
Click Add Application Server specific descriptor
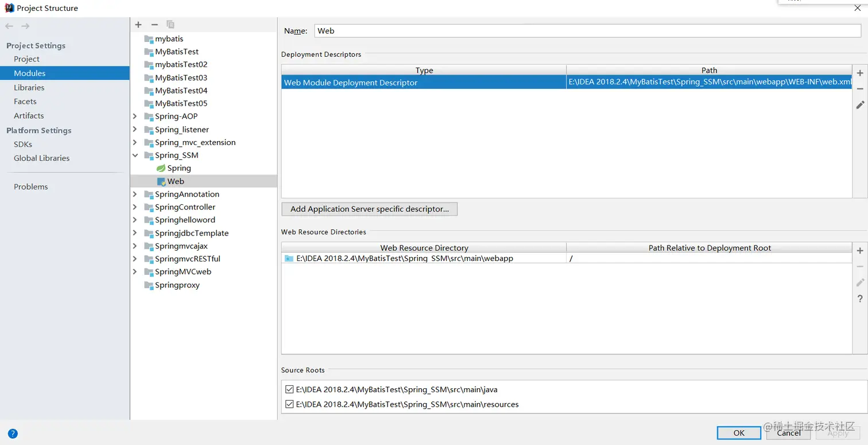click(x=369, y=209)
